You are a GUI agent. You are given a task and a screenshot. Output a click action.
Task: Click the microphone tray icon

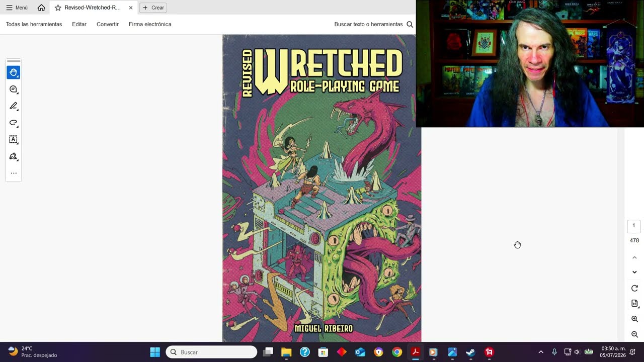click(x=554, y=352)
